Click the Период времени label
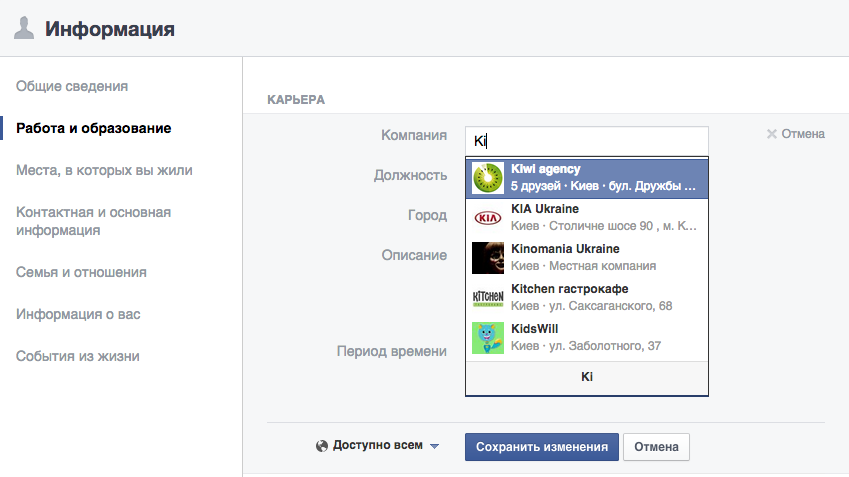This screenshot has height=477, width=849. click(392, 351)
